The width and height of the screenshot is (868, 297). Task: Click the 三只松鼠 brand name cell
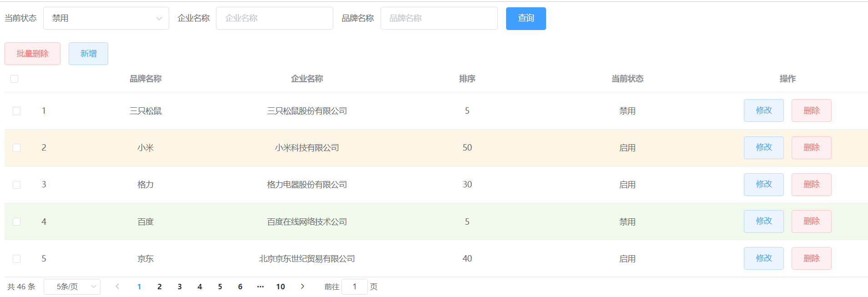pos(146,111)
